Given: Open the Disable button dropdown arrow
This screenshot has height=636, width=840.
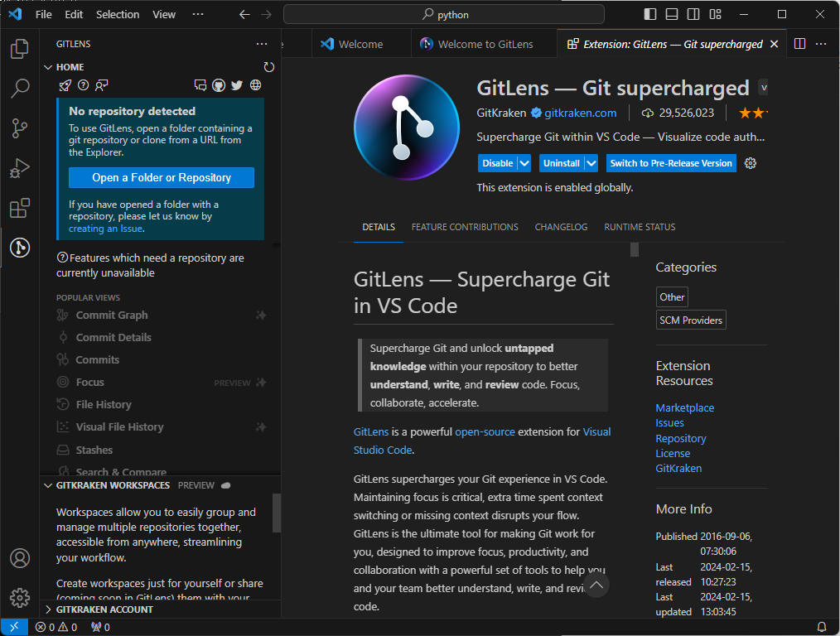Looking at the screenshot, I should (524, 163).
